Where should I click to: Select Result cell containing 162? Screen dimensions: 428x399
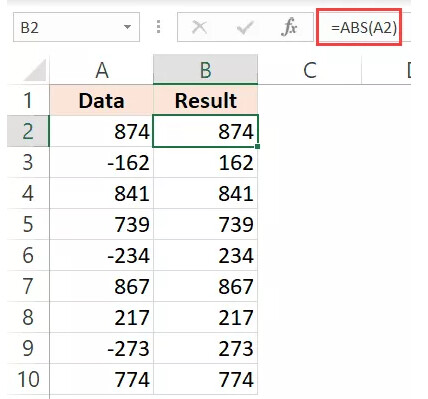205,162
